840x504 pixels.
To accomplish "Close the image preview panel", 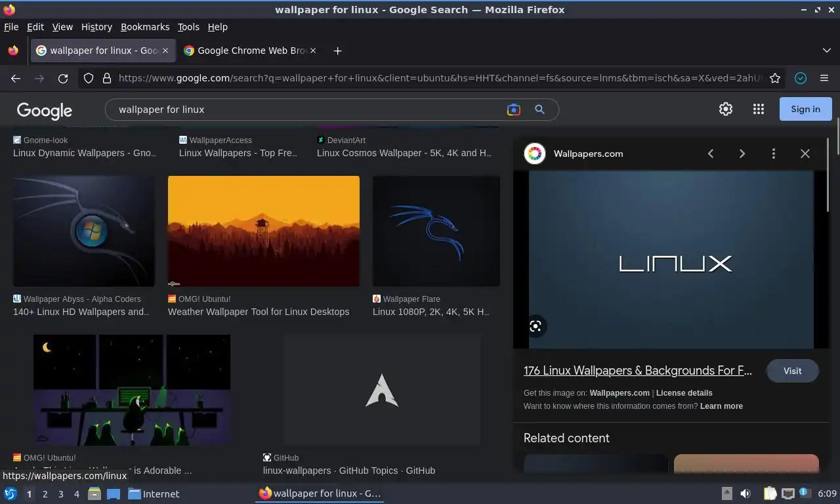I will pyautogui.click(x=805, y=154).
